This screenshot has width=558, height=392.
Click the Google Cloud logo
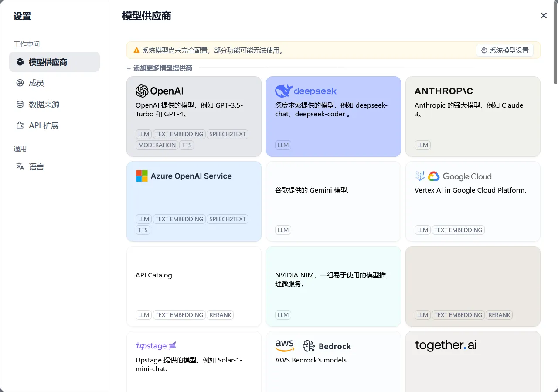click(459, 176)
